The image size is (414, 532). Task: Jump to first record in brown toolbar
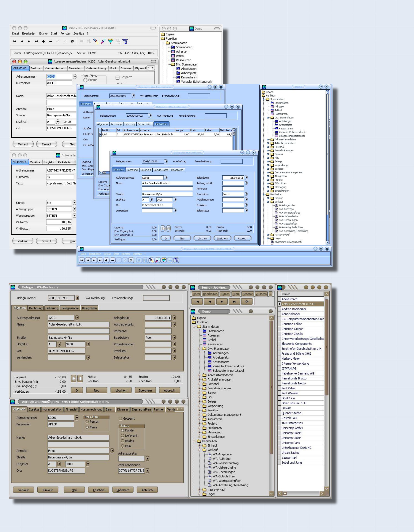point(197,302)
